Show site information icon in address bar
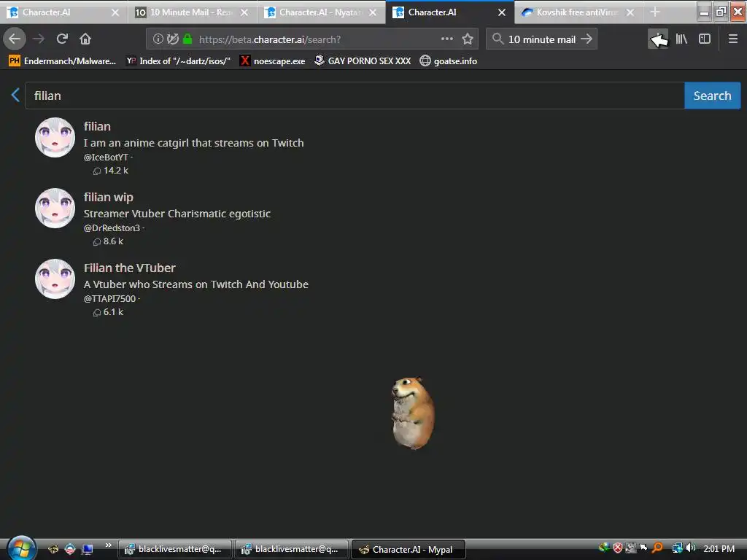 158,39
